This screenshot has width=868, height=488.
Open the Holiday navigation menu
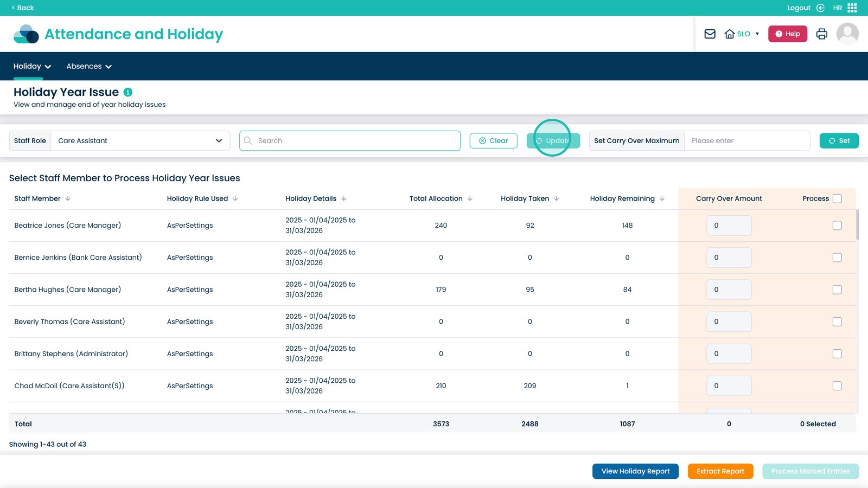(x=33, y=66)
